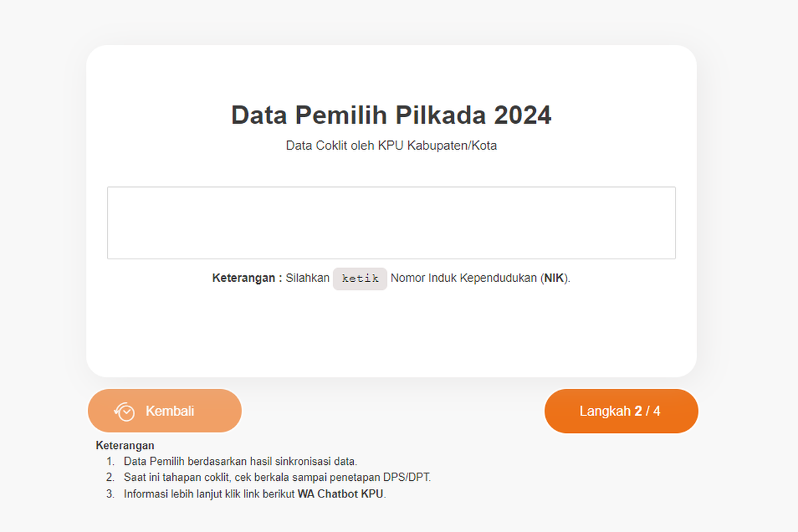Click the "ketik" keyboard hint badge

(x=360, y=278)
